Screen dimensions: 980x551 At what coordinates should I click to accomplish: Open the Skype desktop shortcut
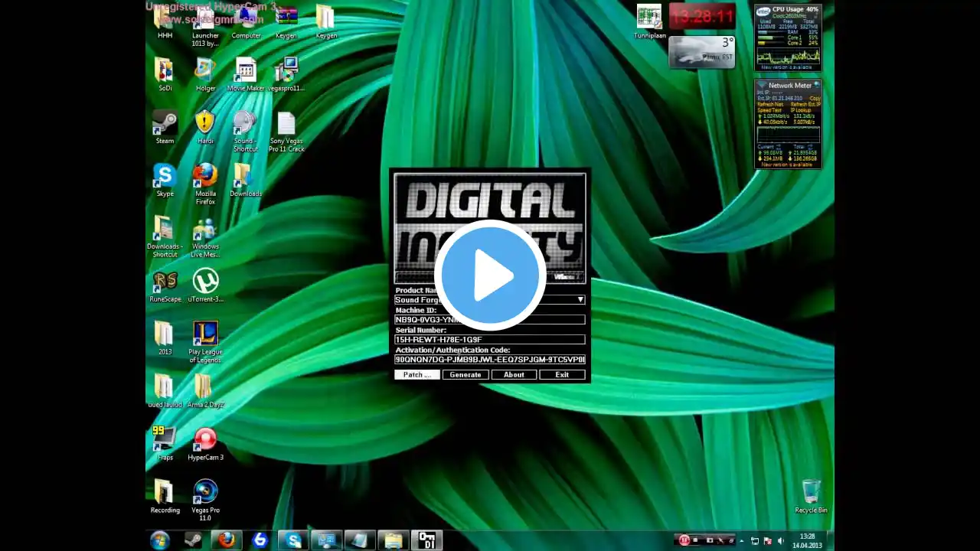[165, 176]
